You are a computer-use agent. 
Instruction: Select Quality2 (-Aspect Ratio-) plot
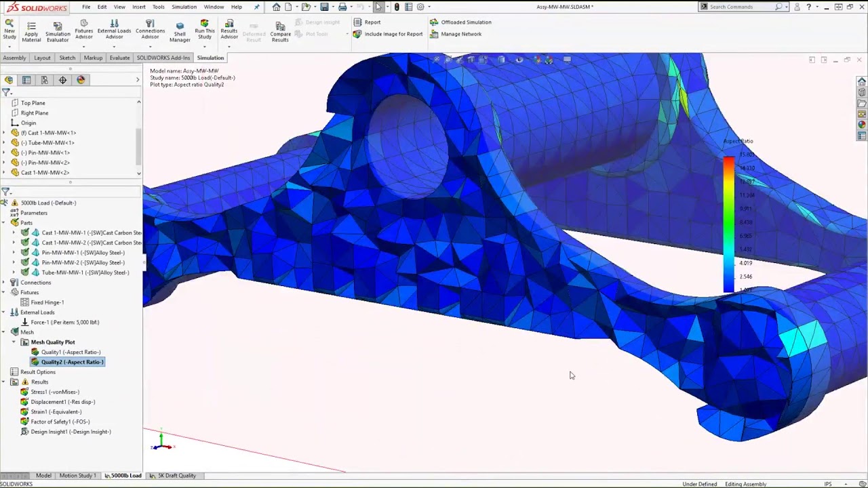pos(67,362)
